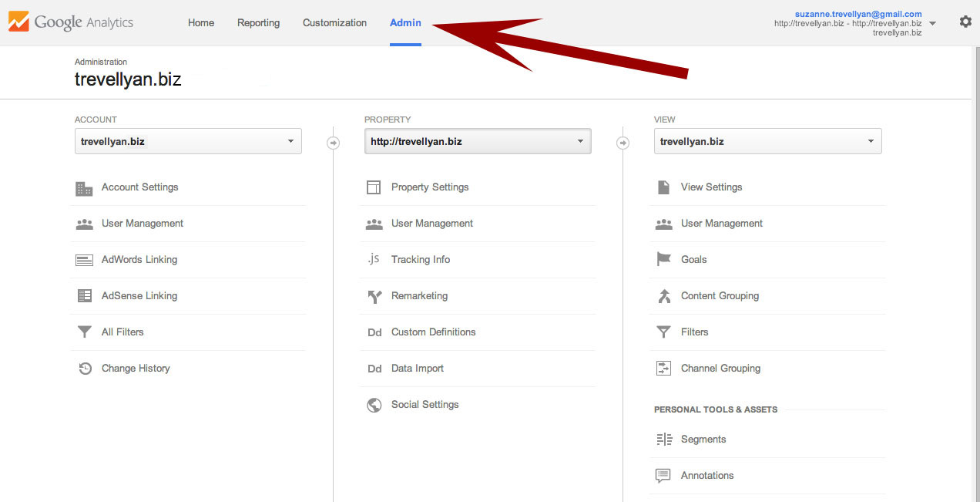This screenshot has height=502, width=980.
Task: Click the arrow circle between Account and Property
Action: [x=333, y=143]
